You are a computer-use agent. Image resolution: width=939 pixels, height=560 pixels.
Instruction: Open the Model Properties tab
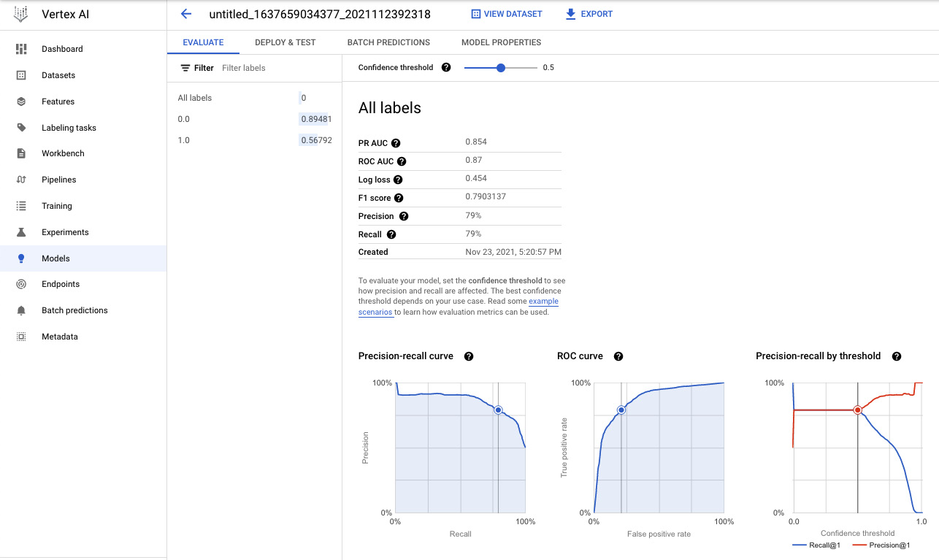click(x=501, y=42)
